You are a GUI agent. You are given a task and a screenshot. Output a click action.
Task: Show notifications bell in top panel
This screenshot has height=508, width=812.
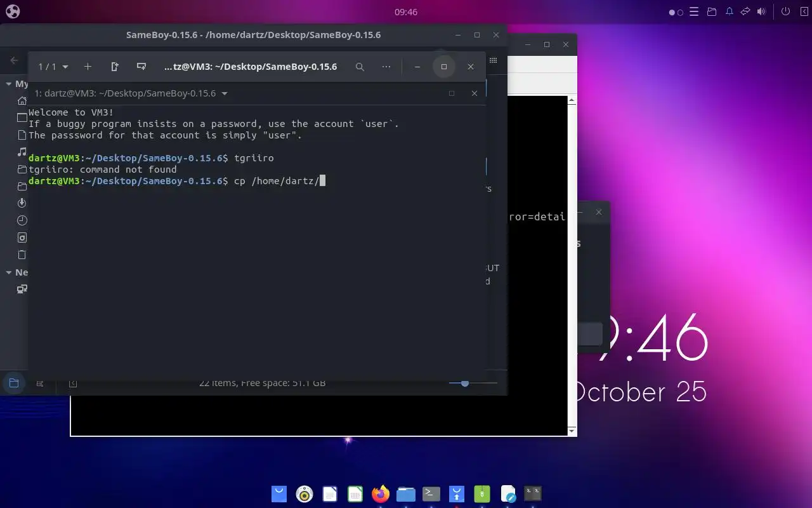[729, 11]
